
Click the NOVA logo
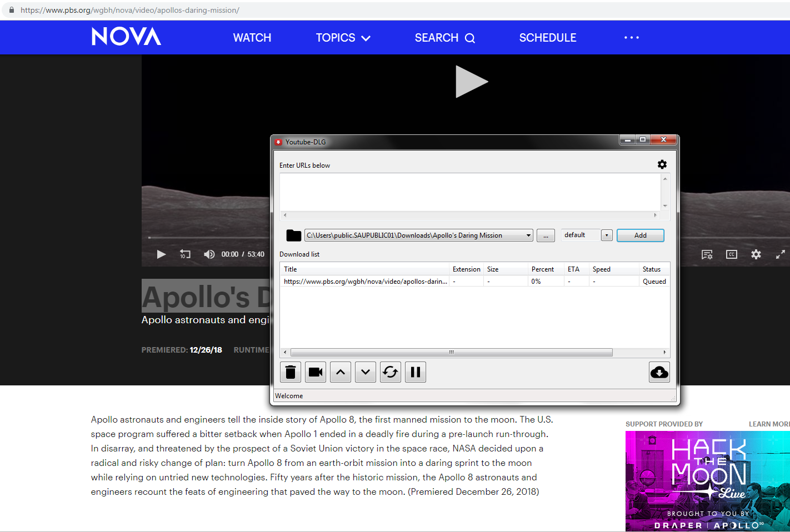(x=126, y=37)
